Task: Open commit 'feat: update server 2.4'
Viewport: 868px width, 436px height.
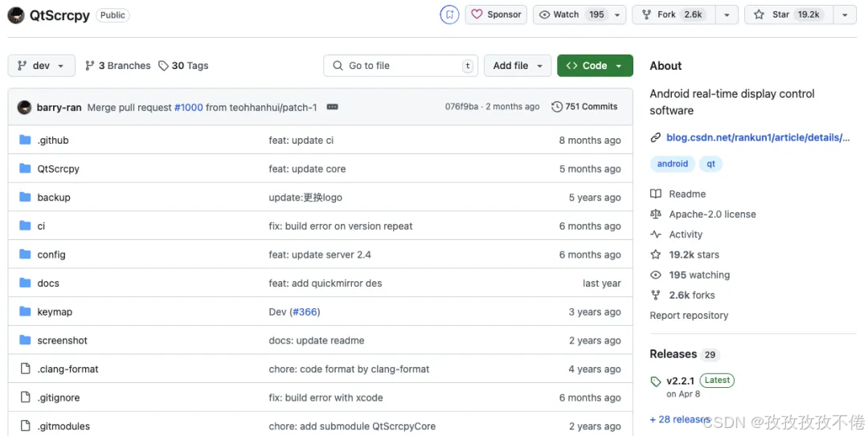Action: [320, 255]
